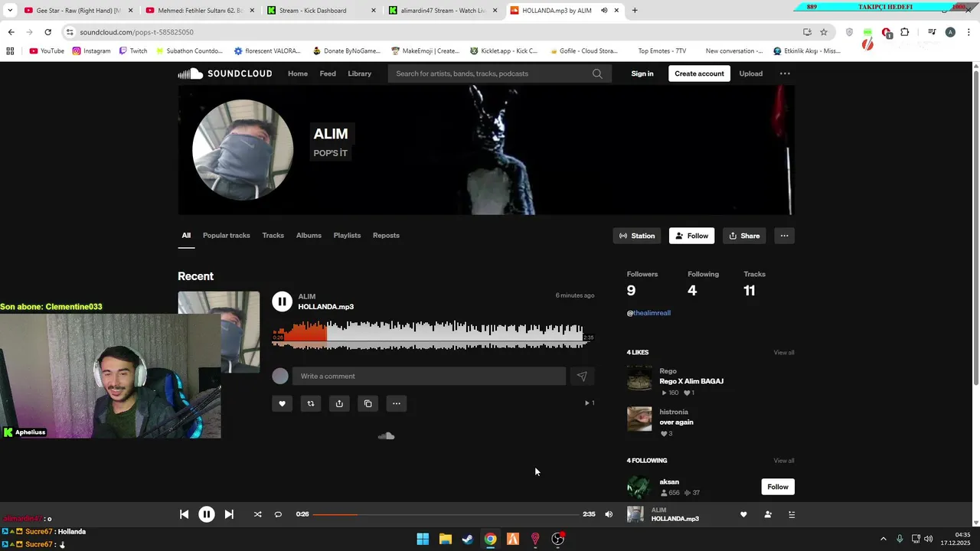Image resolution: width=980 pixels, height=551 pixels.
Task: Open profile more options next to Share
Action: tap(784, 236)
